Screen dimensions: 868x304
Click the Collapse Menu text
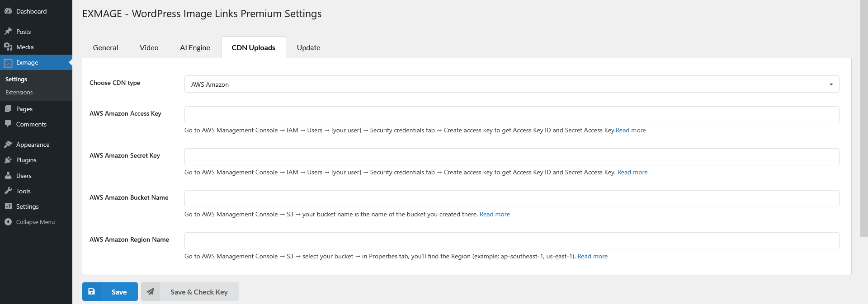(35, 222)
